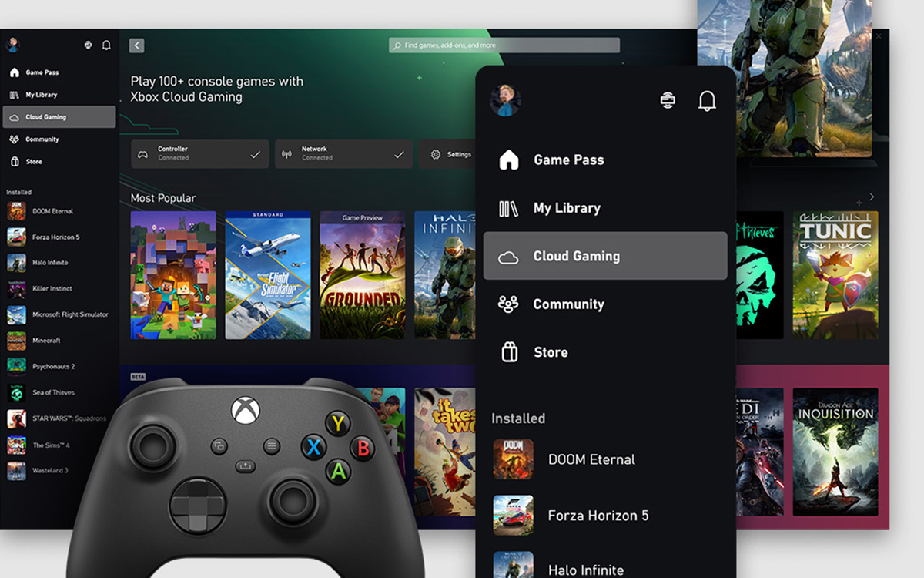Open the Sea of Thieves skull tile
Image resolution: width=924 pixels, height=578 pixels.
tap(759, 275)
